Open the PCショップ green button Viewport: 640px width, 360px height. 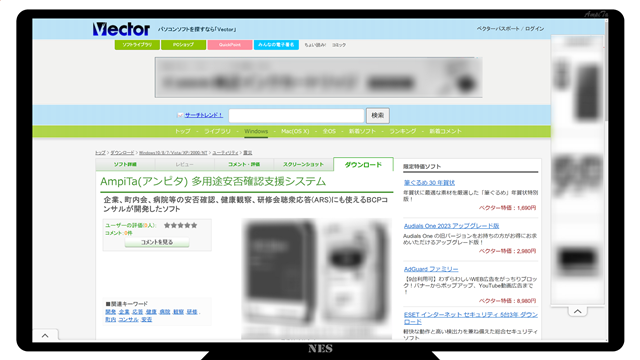pos(184,45)
